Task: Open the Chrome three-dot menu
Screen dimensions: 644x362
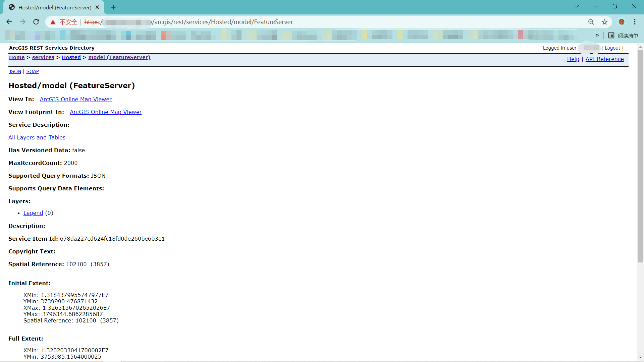Action: [x=635, y=22]
